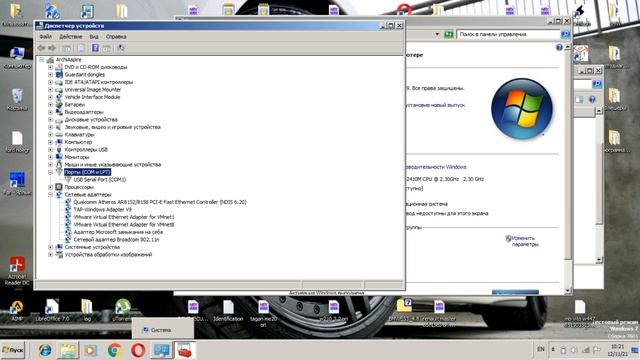The image size is (640, 360).
Task: Click Поиск в панели управления search field
Action: click(508, 34)
